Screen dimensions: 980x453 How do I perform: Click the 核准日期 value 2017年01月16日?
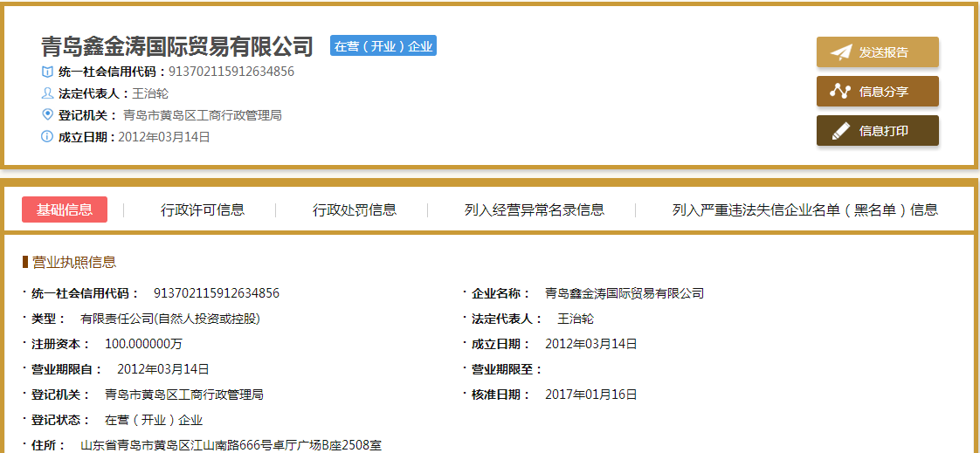coord(591,395)
